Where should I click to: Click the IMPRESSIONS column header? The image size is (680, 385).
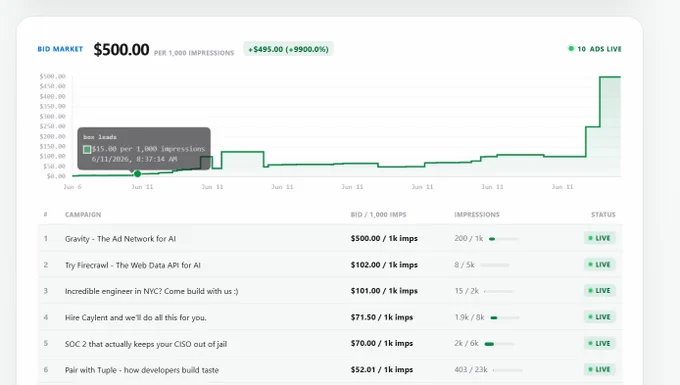[x=477, y=215]
